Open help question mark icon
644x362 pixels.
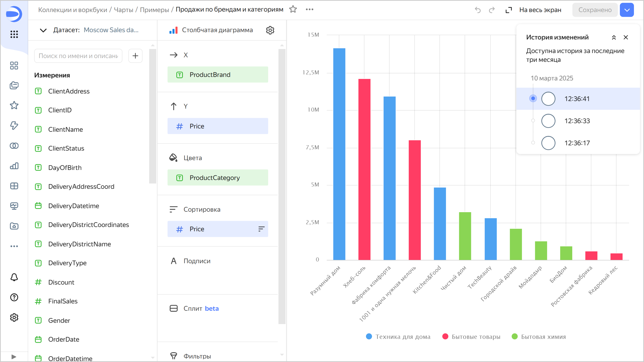(x=14, y=297)
